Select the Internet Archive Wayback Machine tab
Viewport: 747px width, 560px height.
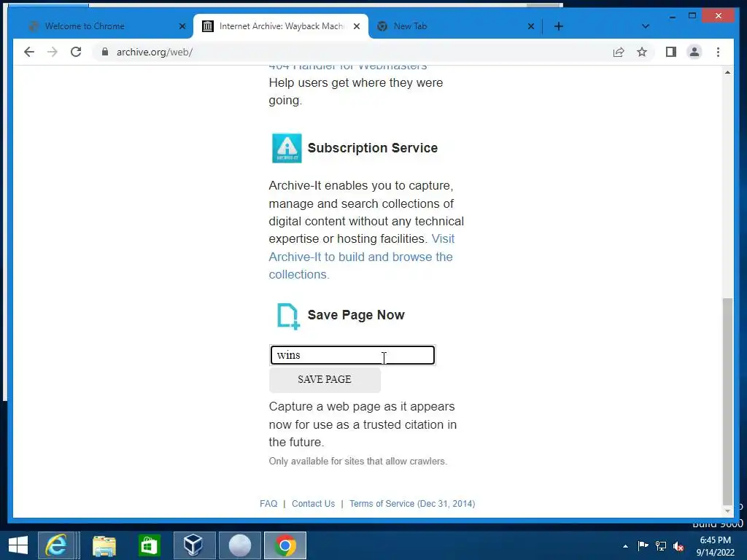281,26
